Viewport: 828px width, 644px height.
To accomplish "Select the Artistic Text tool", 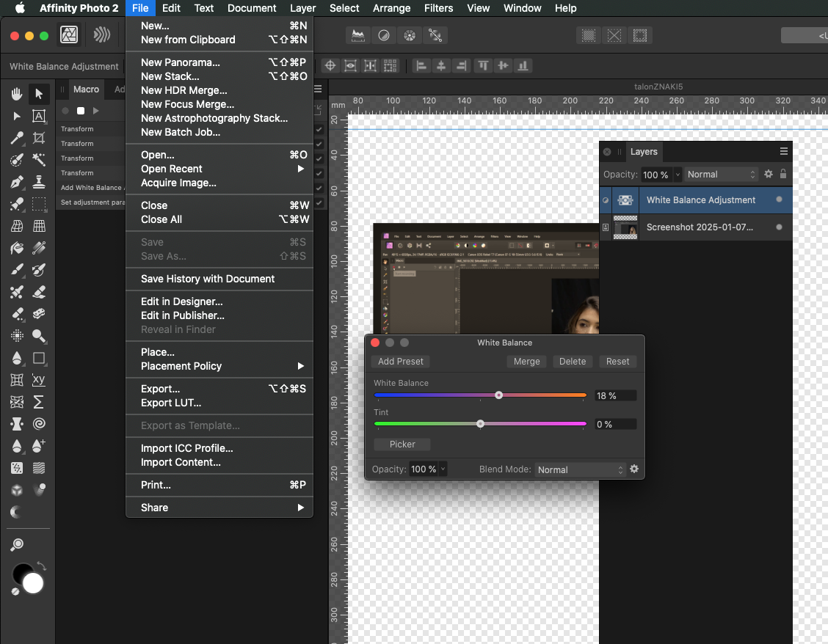I will [x=39, y=116].
